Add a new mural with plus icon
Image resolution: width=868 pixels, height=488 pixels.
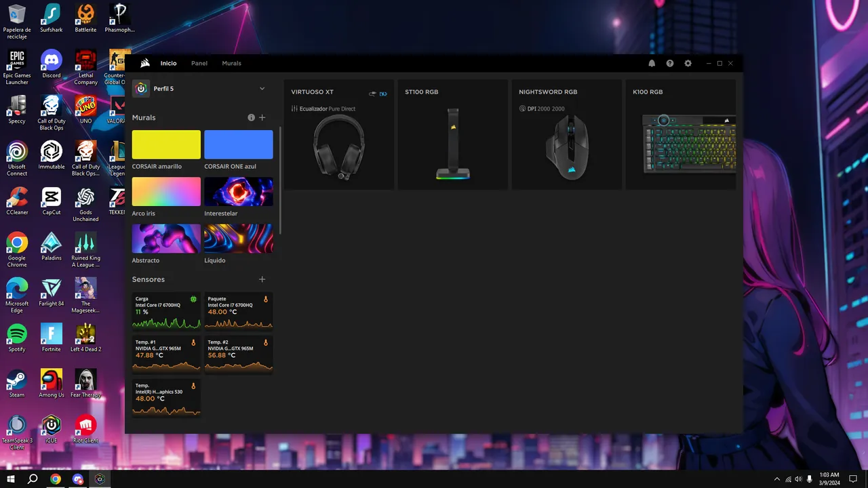(x=262, y=117)
